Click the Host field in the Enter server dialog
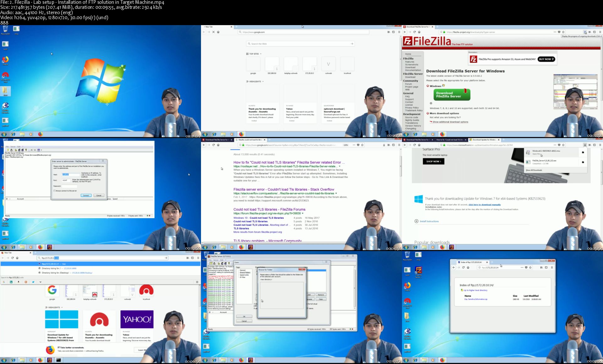This screenshot has height=364, width=603. (x=71, y=174)
